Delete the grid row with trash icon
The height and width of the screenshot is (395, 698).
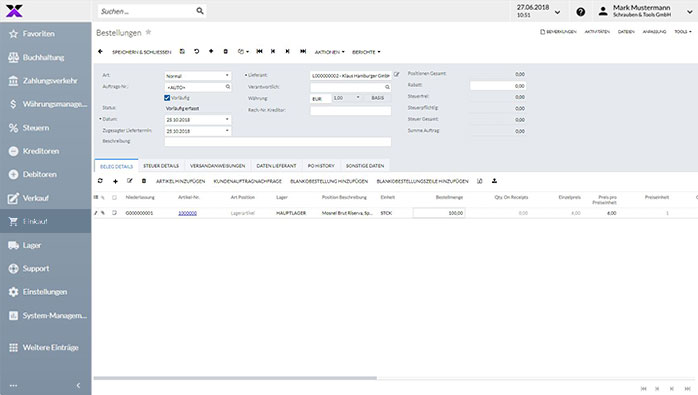click(144, 181)
